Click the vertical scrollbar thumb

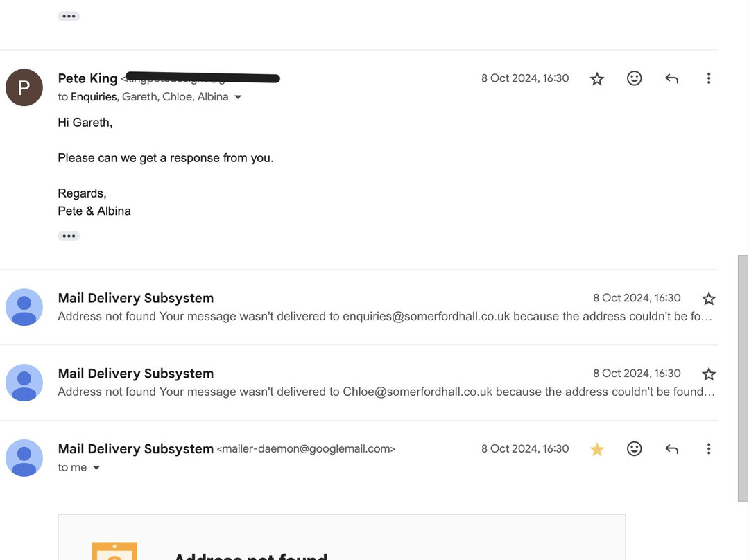pyautogui.click(x=743, y=378)
